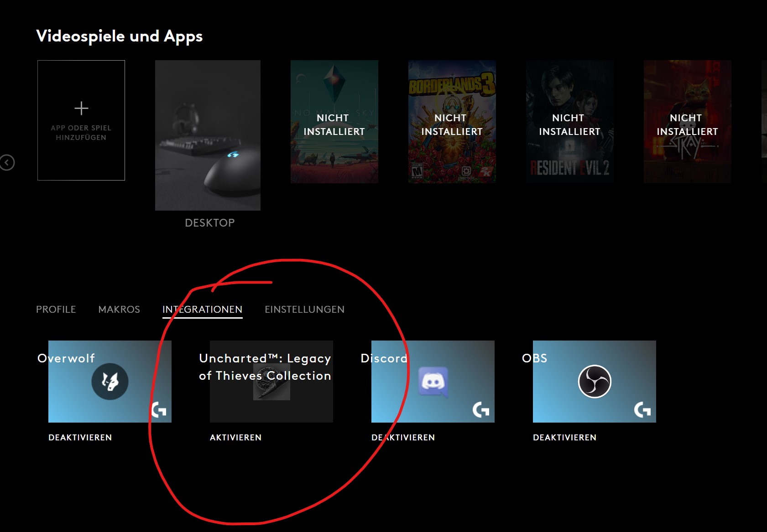This screenshot has height=532, width=767.
Task: Click the OBS Studio icon
Action: click(x=594, y=382)
